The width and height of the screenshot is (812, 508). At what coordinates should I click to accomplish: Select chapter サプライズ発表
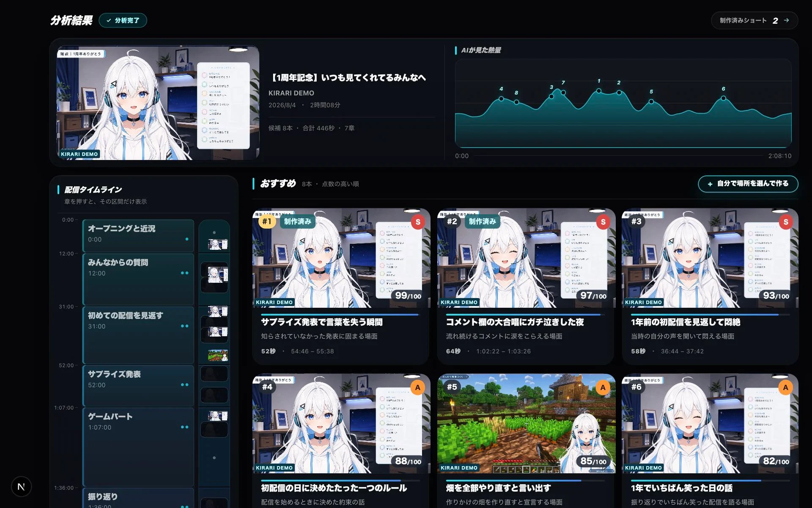coord(138,386)
